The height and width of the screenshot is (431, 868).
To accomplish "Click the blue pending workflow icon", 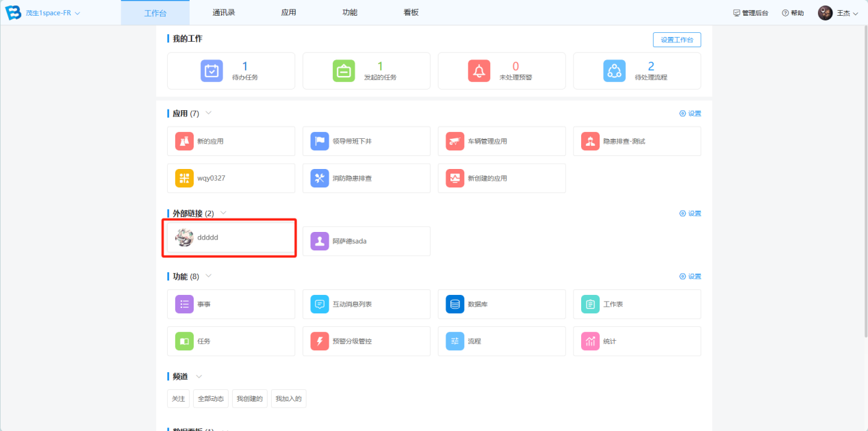I will click(614, 71).
